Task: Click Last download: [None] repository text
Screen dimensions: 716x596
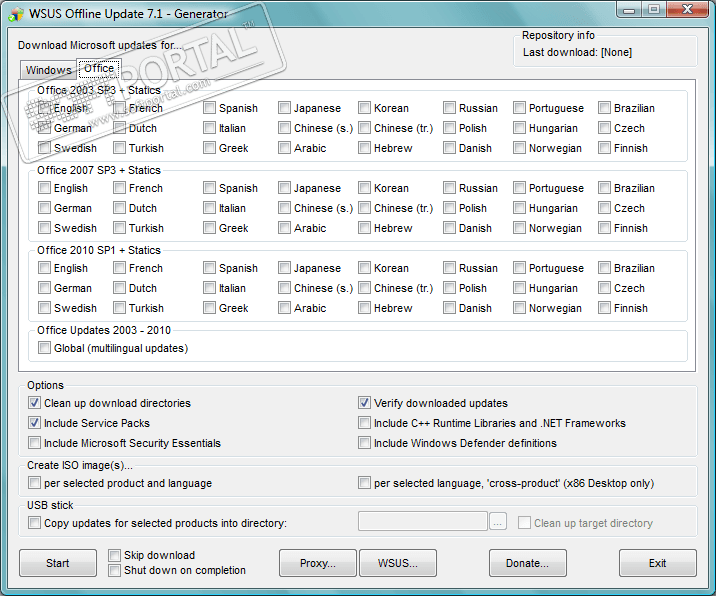Action: pos(577,52)
